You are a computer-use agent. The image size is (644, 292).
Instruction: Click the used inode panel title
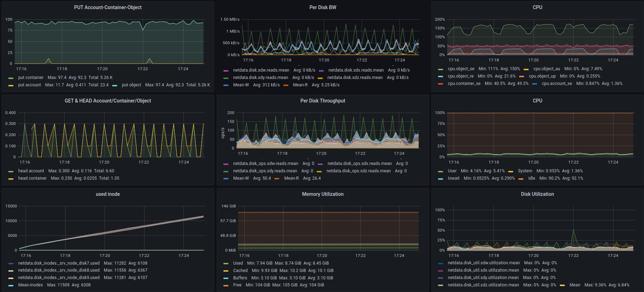pyautogui.click(x=108, y=194)
